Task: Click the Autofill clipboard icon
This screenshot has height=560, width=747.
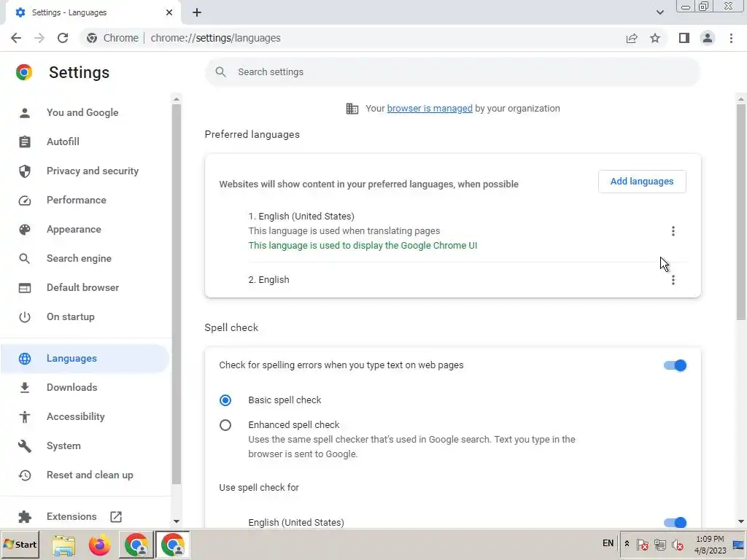Action: (25, 142)
